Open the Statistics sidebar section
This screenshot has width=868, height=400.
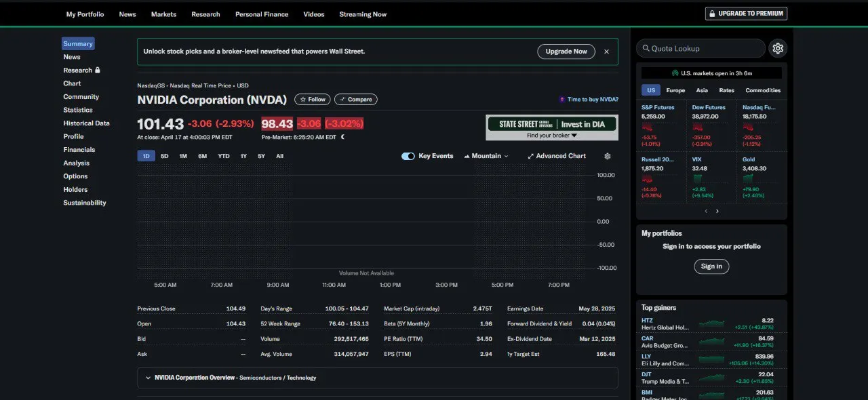coord(78,110)
